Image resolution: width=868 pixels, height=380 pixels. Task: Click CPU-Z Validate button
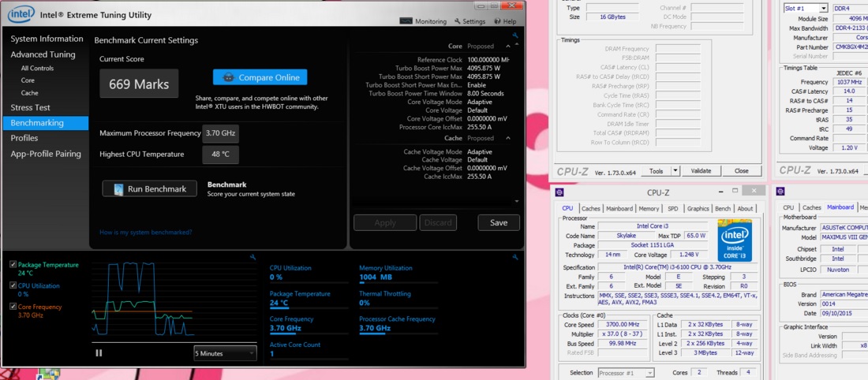coord(701,171)
